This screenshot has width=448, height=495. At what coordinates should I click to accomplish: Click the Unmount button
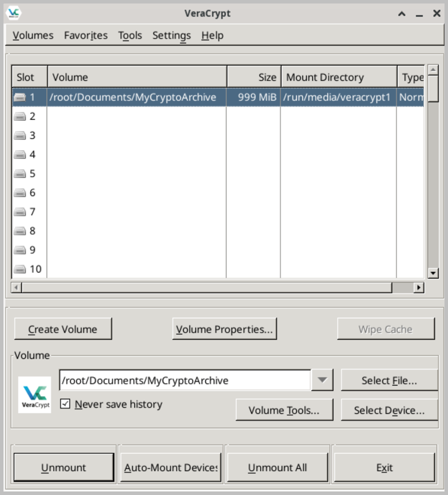click(x=64, y=467)
